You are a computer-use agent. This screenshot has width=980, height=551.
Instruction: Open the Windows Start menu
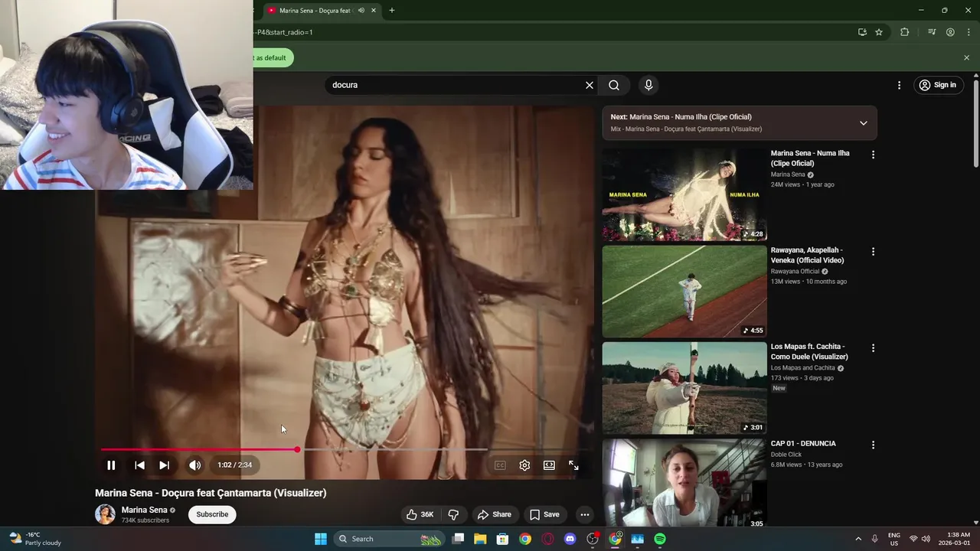point(321,539)
